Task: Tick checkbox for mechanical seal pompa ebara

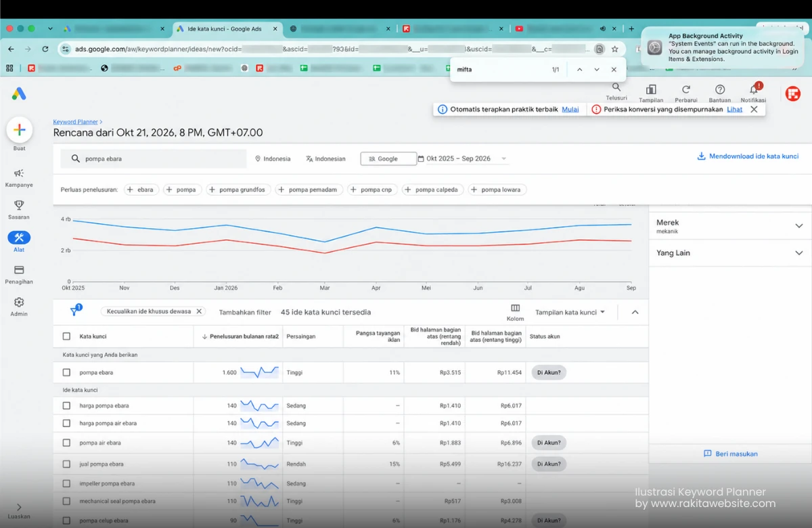Action: click(x=66, y=501)
